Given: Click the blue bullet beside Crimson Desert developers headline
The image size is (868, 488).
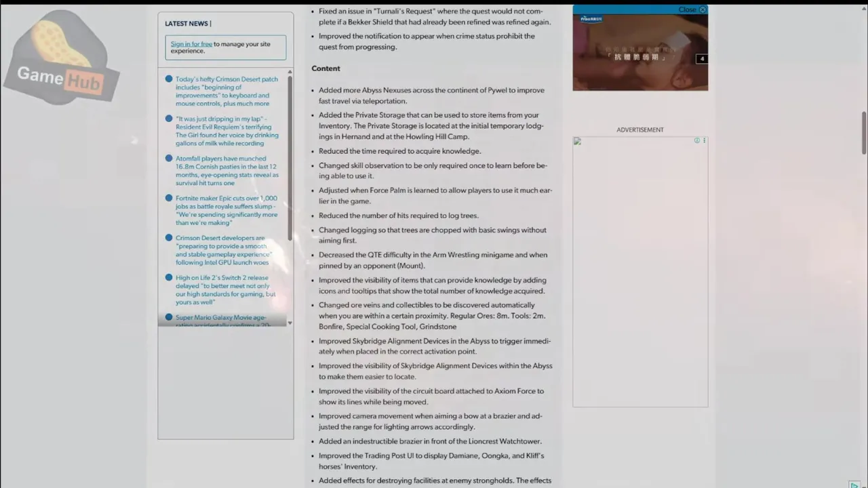Looking at the screenshot, I should click(169, 237).
